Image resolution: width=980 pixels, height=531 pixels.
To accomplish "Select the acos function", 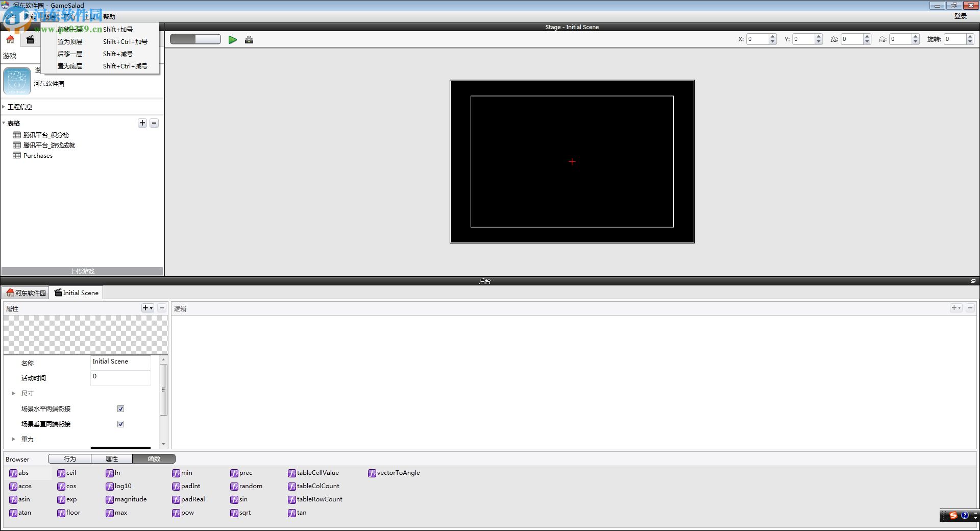I will point(20,486).
